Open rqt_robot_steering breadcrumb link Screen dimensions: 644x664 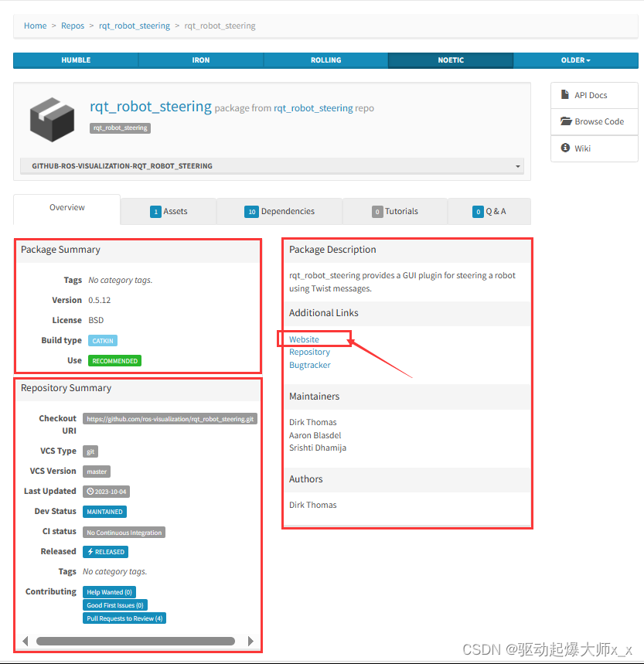pyautogui.click(x=135, y=26)
